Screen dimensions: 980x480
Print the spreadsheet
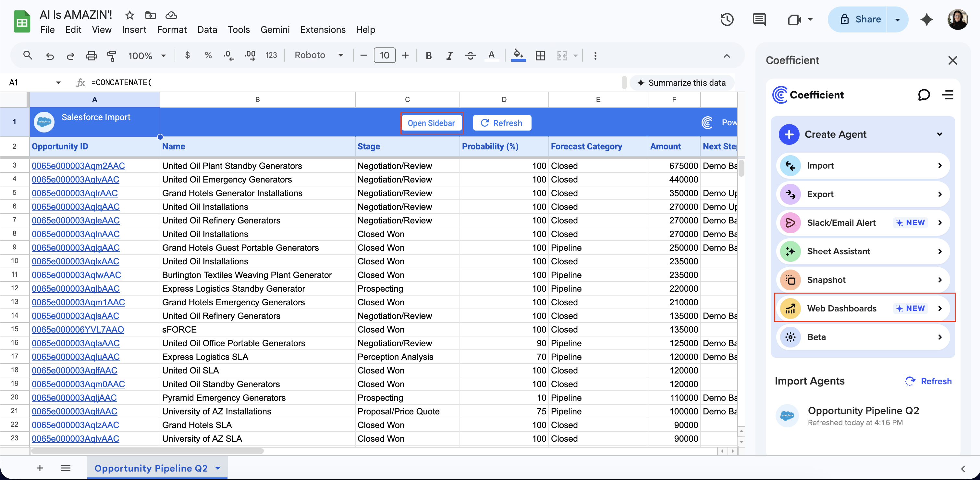click(x=91, y=56)
